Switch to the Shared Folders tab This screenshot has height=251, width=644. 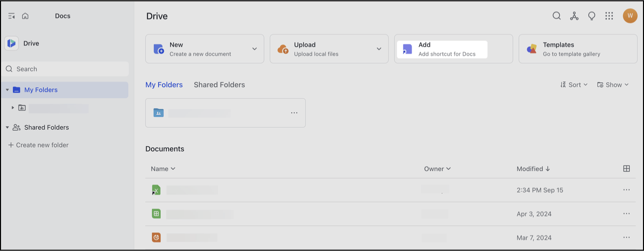click(219, 85)
